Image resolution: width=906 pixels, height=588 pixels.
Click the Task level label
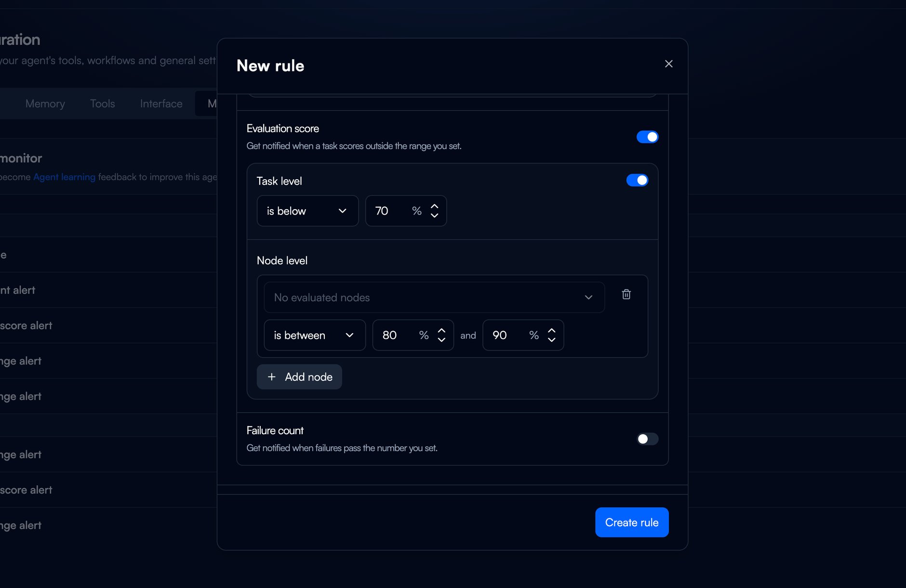(x=279, y=181)
